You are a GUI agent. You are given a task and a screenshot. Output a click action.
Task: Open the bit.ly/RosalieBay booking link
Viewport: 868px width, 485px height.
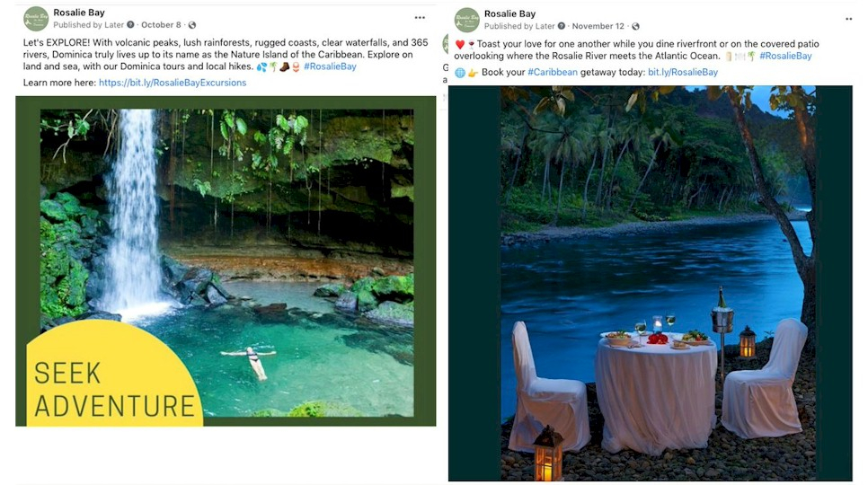(682, 72)
